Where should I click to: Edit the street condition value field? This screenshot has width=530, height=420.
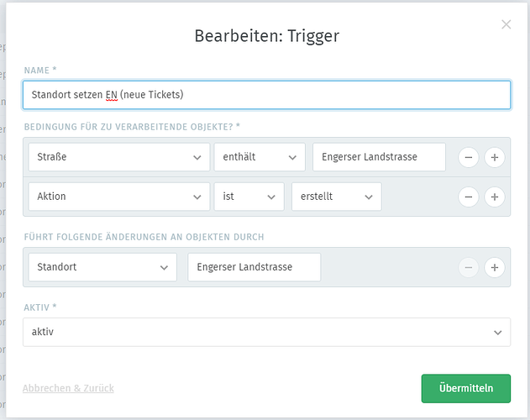click(380, 157)
